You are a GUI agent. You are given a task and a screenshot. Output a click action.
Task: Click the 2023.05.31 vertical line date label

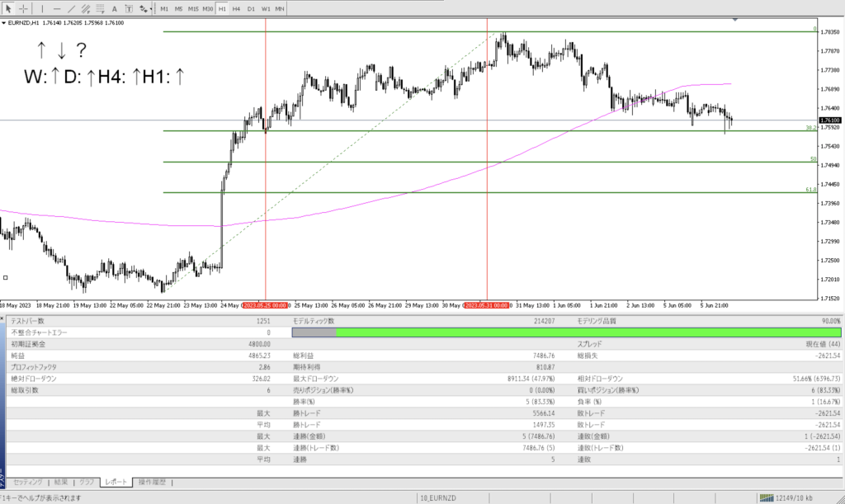pos(487,305)
